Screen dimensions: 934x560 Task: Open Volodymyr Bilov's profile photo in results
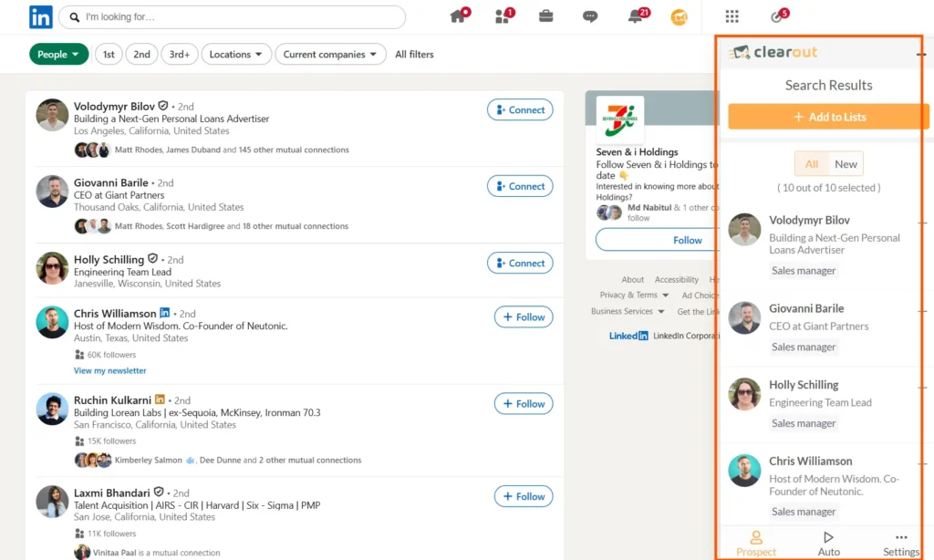[x=52, y=114]
